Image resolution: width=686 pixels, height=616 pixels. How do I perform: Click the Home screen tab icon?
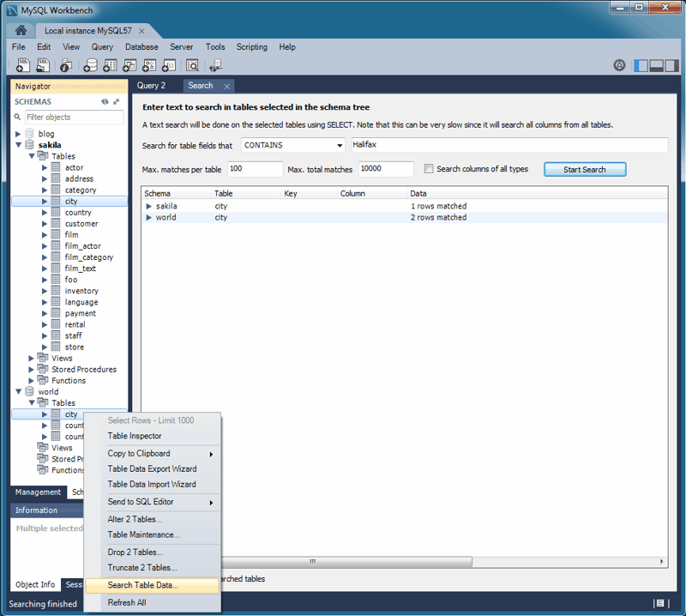[x=21, y=31]
